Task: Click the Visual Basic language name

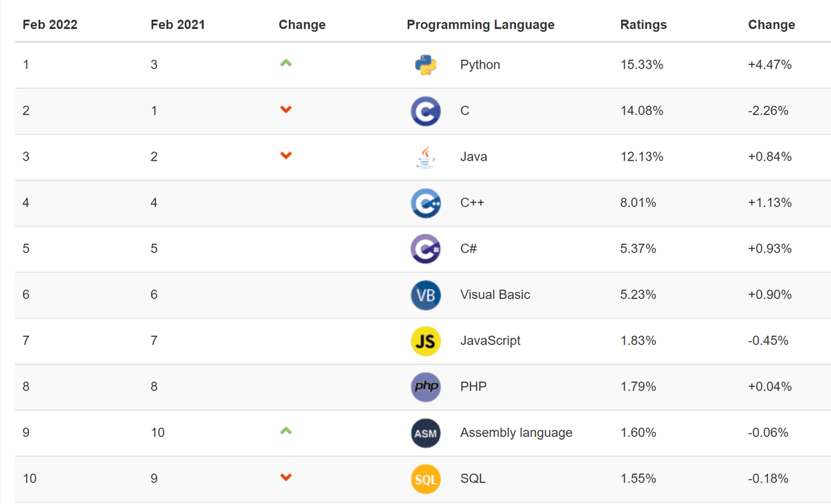Action: coord(495,295)
